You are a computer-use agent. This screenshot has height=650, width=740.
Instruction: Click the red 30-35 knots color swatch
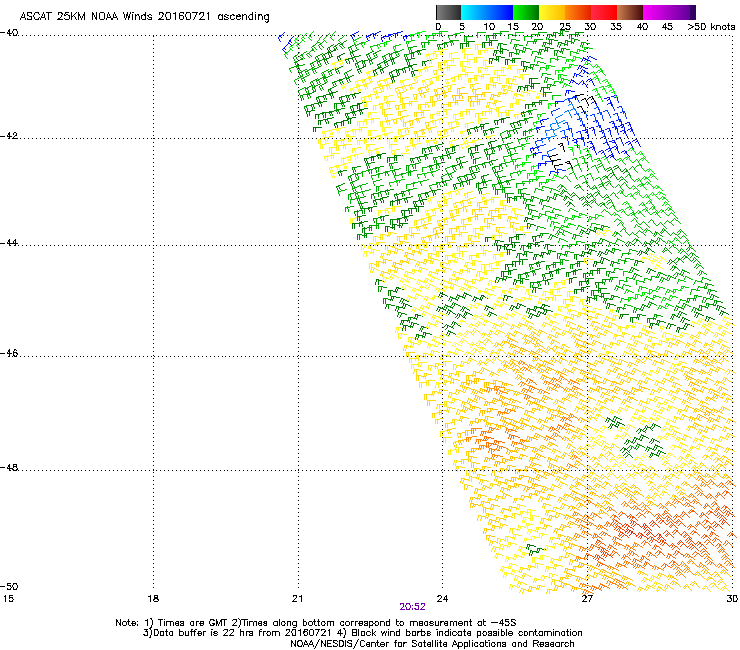click(604, 12)
